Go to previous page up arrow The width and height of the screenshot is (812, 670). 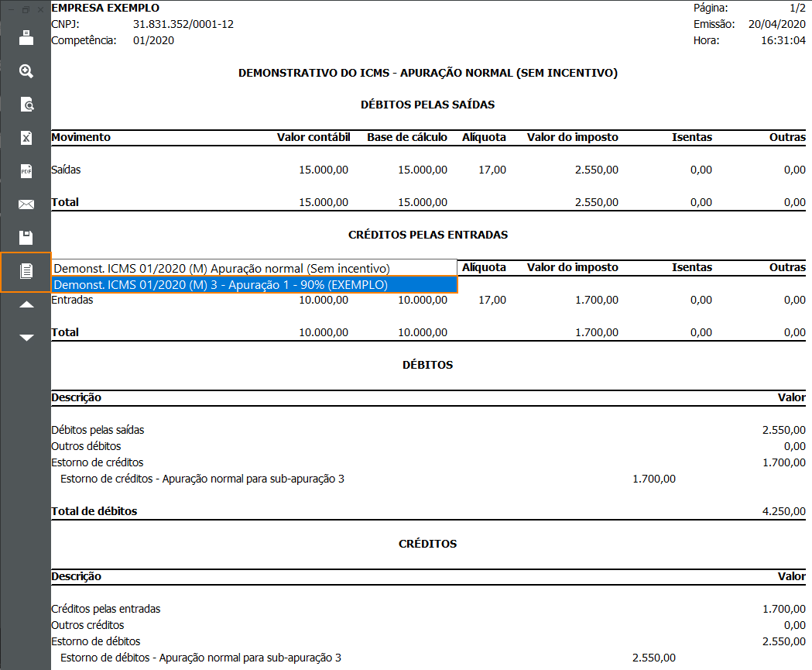[x=26, y=304]
